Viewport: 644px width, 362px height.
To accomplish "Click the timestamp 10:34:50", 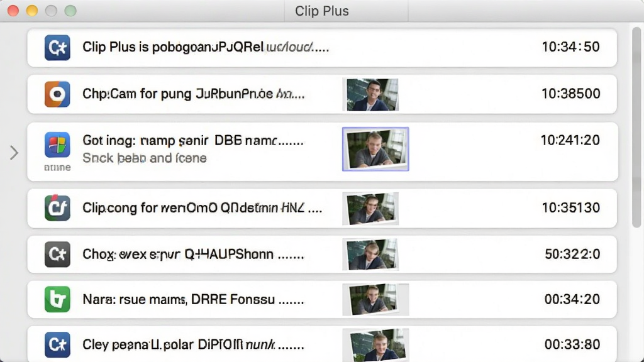I will point(571,47).
